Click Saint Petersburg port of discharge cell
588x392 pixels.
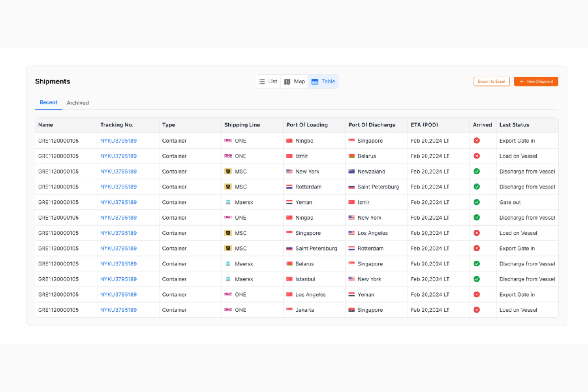[x=377, y=187]
